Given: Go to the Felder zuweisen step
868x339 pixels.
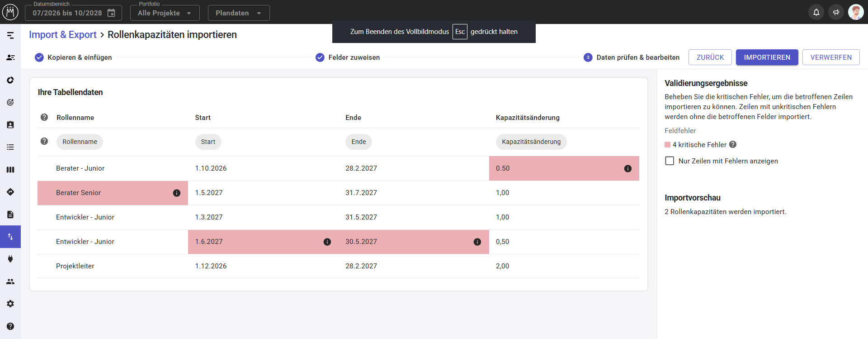Looking at the screenshot, I should coord(348,57).
